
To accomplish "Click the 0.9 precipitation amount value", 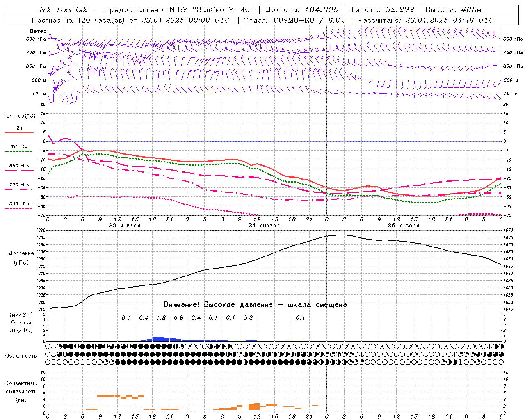I will click(x=178, y=317).
